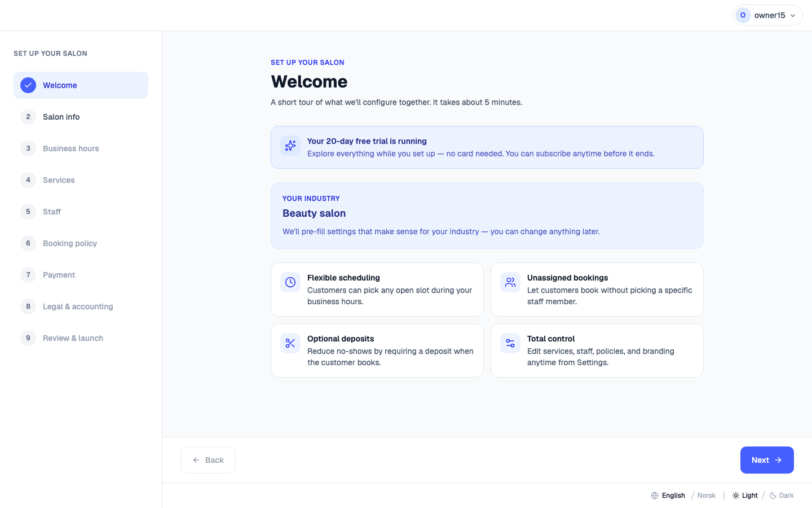
Task: Select the Welcome step in the sidebar
Action: pos(81,85)
